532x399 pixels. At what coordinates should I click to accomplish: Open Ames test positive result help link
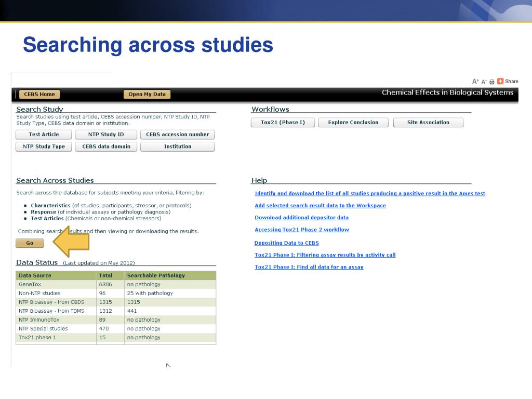370,193
